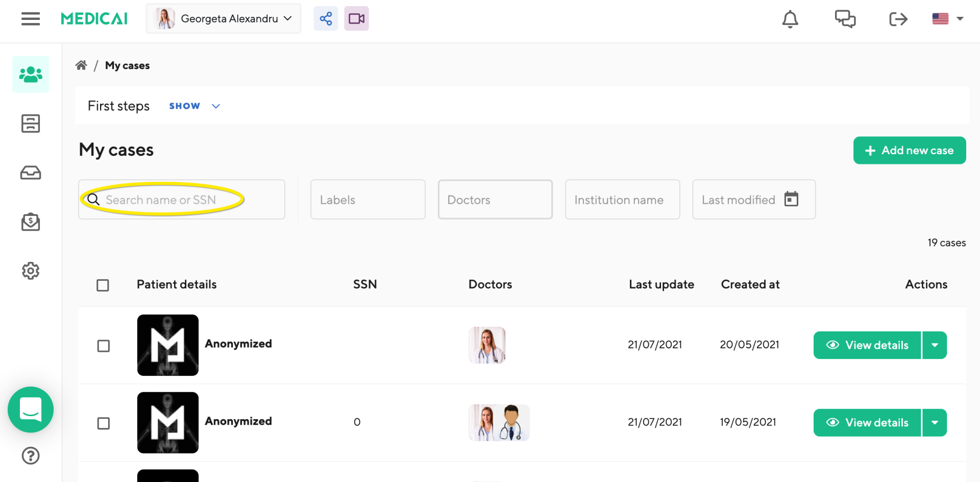Check the second Anonymized case checkbox

(104, 423)
